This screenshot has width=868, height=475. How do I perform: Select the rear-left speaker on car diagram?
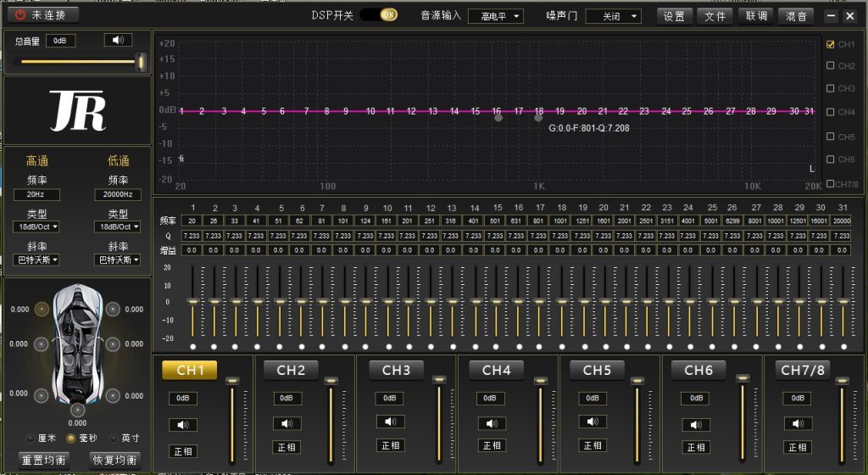tap(41, 395)
